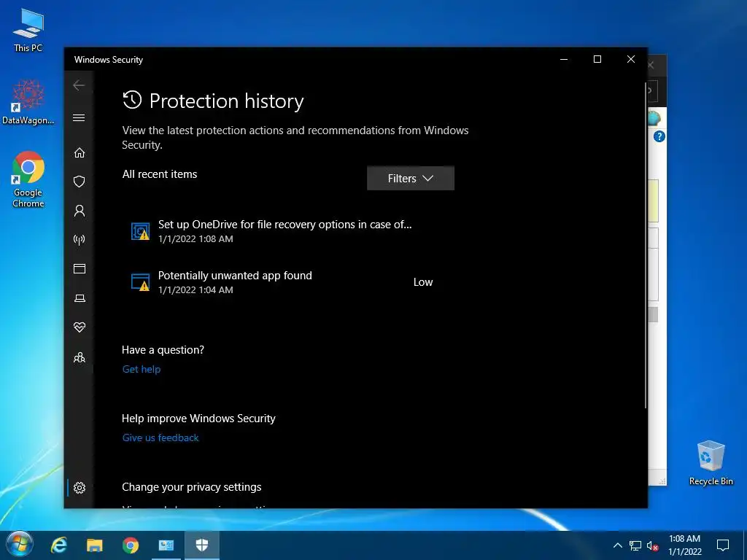Open App & browser control window icon
747x560 pixels.
point(79,268)
